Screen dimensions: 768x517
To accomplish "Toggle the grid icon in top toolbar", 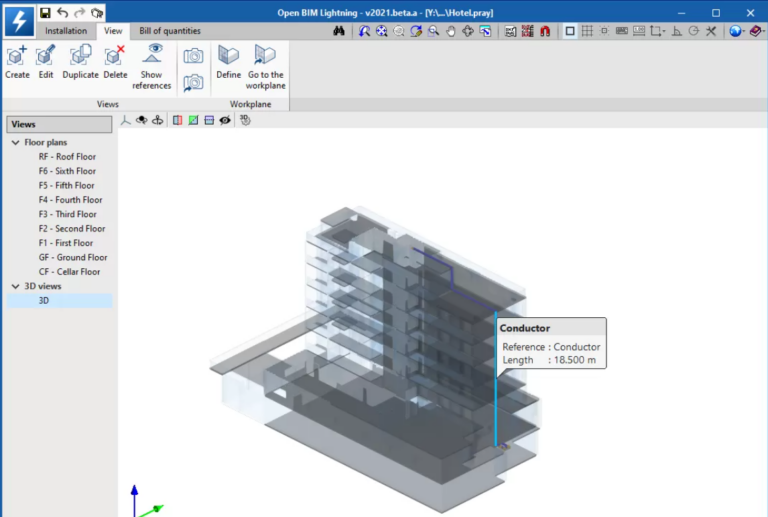I will click(588, 31).
